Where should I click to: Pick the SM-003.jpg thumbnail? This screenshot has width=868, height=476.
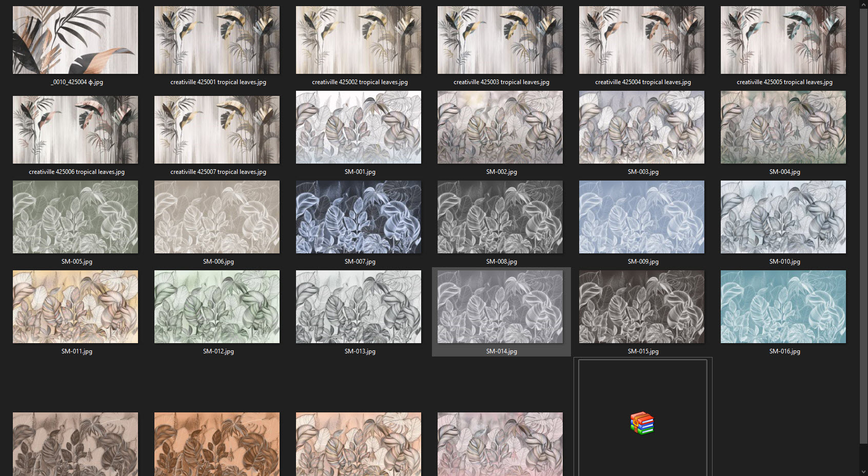click(642, 127)
